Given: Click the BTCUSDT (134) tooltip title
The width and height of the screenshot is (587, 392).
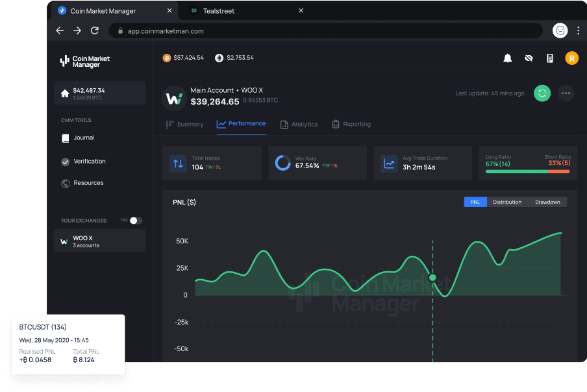Looking at the screenshot, I should click(43, 327).
